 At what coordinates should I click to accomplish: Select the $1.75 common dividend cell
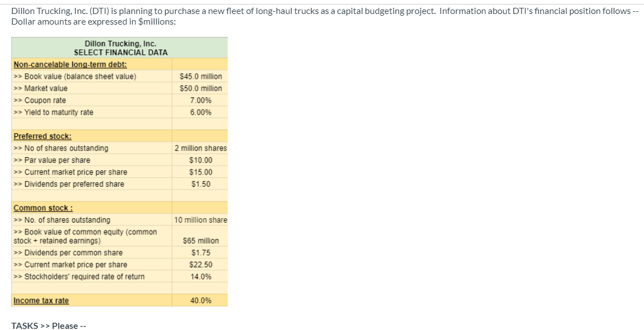tap(200, 253)
